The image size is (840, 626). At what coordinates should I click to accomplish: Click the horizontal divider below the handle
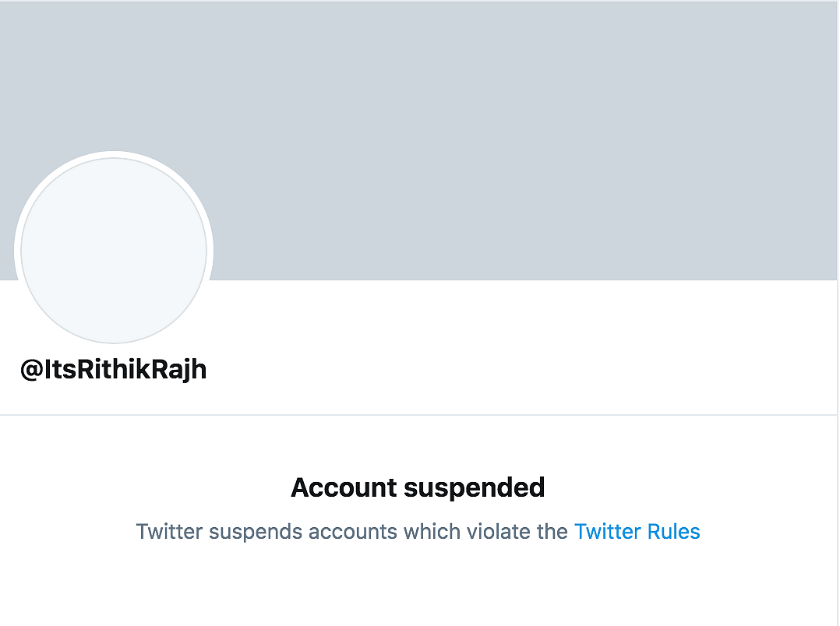(418, 414)
